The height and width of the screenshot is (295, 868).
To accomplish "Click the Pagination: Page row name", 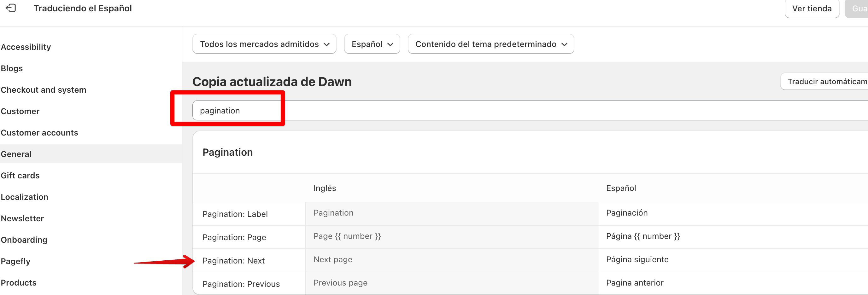I will (x=234, y=237).
